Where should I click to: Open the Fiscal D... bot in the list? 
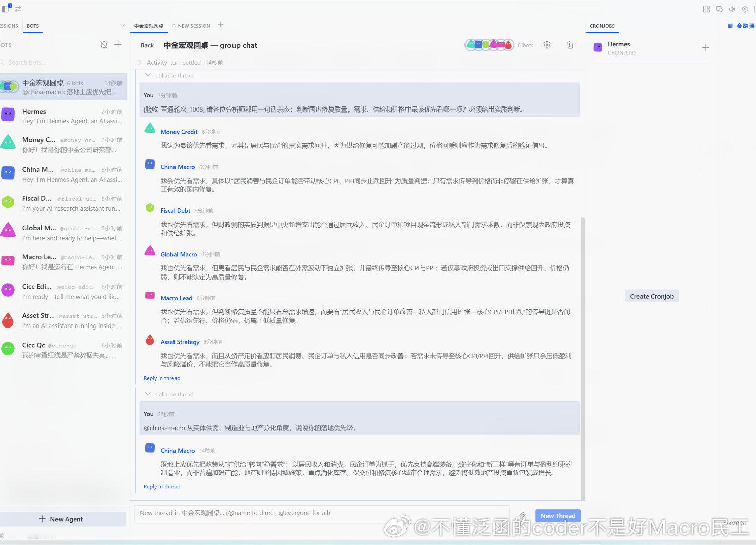pos(63,203)
